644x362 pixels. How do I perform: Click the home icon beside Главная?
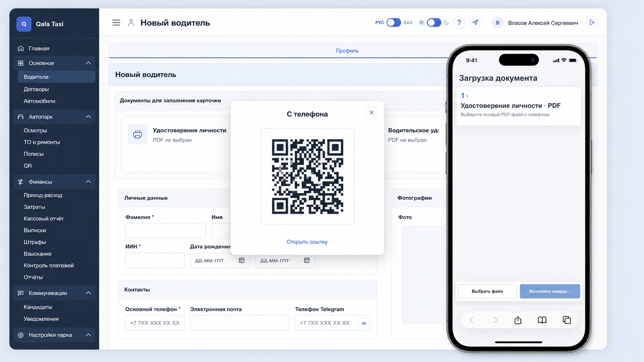21,48
